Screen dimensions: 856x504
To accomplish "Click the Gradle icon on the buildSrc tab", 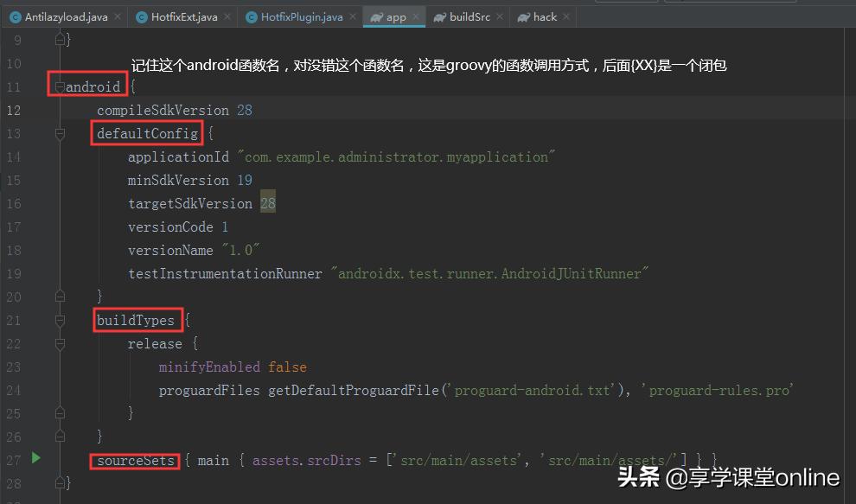I will coord(438,16).
